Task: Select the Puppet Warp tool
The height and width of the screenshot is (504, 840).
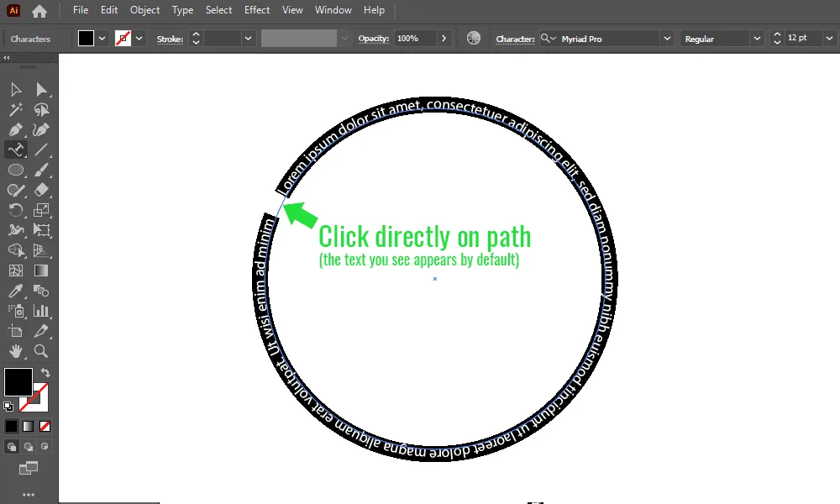Action: tap(16, 230)
